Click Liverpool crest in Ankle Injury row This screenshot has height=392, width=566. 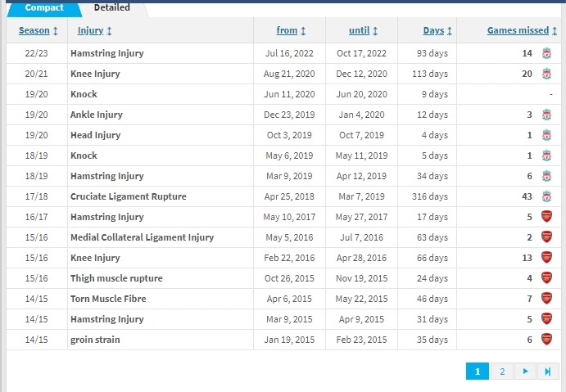546,115
